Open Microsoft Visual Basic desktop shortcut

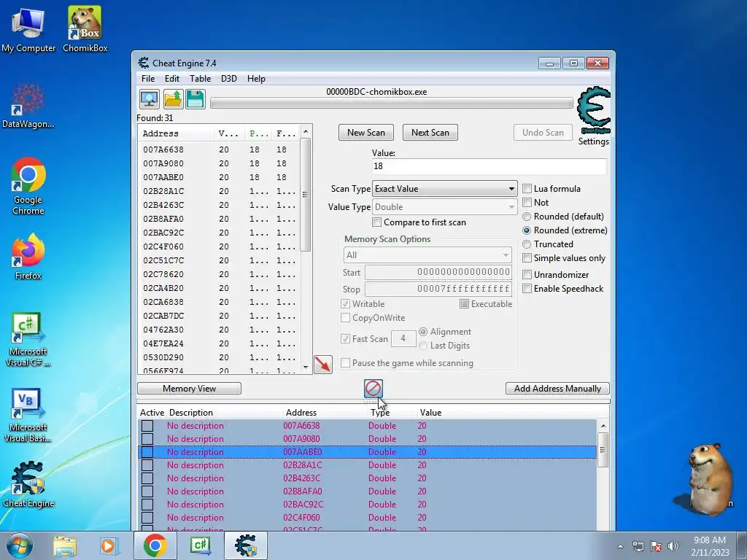point(28,415)
